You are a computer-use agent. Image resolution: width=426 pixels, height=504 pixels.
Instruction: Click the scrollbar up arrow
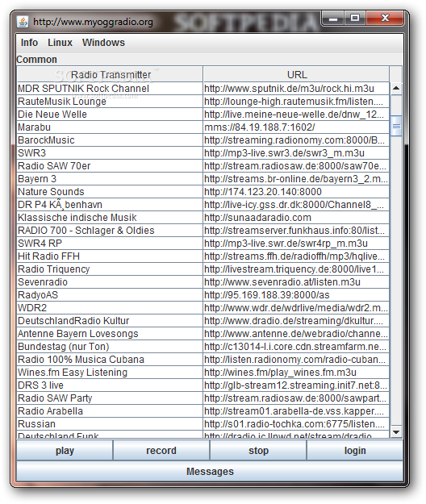(x=396, y=88)
